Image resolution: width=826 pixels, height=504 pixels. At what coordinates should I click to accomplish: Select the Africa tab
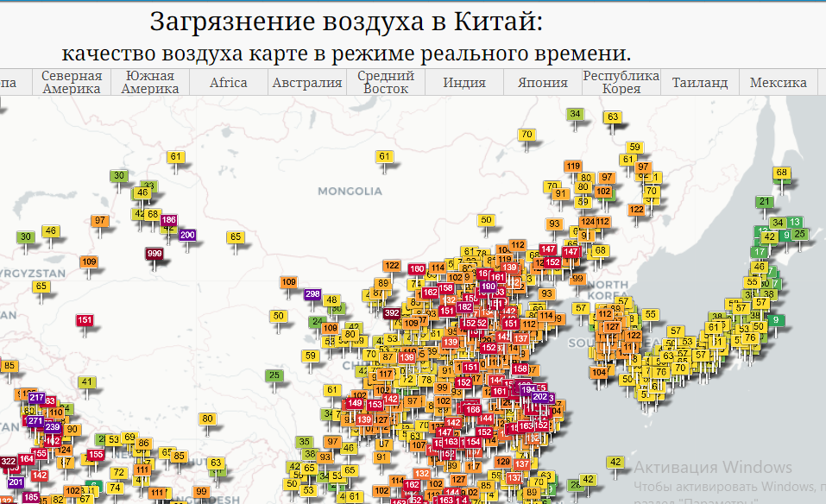[x=229, y=83]
